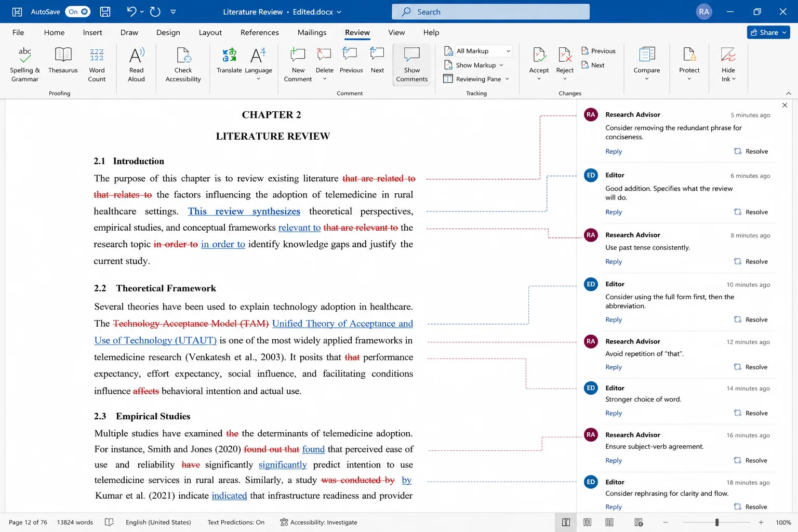This screenshot has width=798, height=532.
Task: Open the document title dropdown arrow
Action: tap(339, 12)
